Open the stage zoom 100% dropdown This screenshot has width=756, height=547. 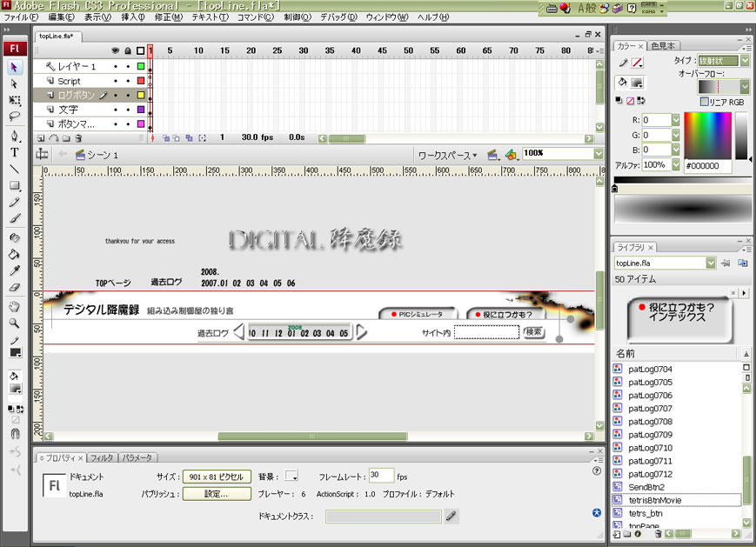point(598,154)
